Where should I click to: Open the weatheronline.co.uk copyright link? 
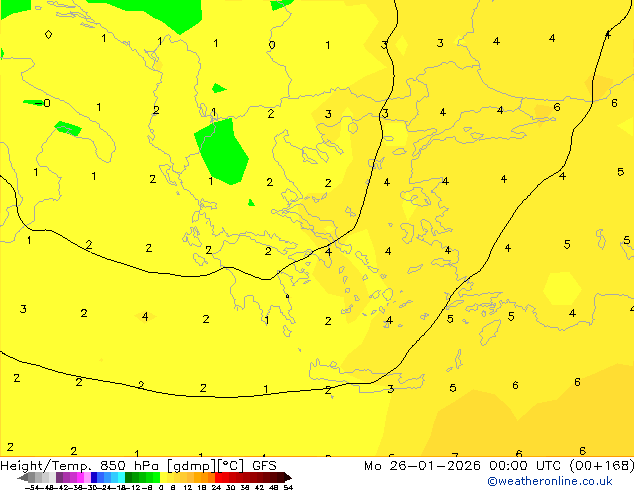tap(550, 481)
